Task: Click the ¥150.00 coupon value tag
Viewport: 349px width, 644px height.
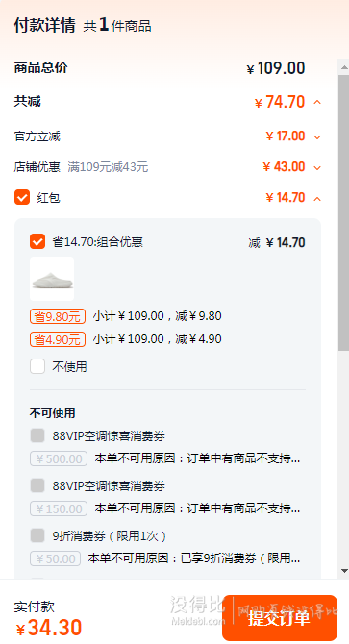Action: [x=59, y=508]
